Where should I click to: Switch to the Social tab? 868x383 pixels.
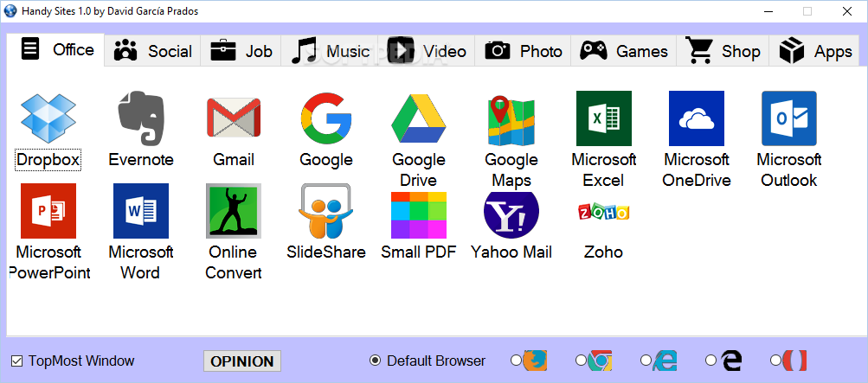[152, 51]
